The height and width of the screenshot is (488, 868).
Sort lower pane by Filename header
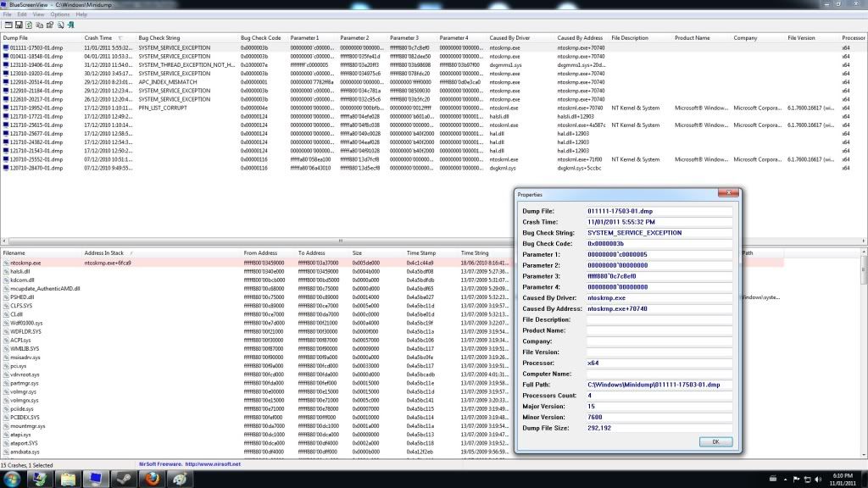click(41, 252)
